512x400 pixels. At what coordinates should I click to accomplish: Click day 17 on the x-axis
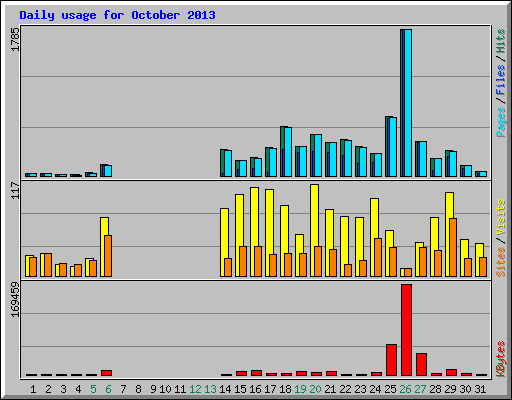(x=270, y=389)
